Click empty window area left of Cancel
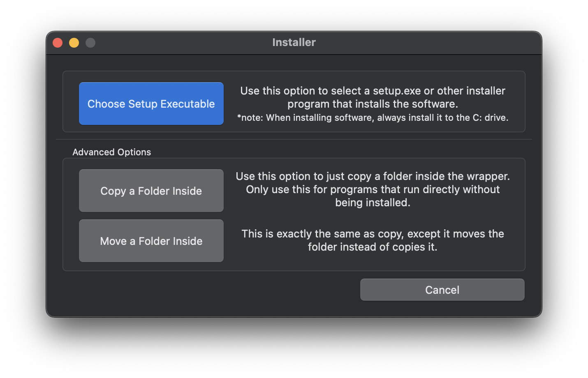This screenshot has height=378, width=588. pos(206,291)
